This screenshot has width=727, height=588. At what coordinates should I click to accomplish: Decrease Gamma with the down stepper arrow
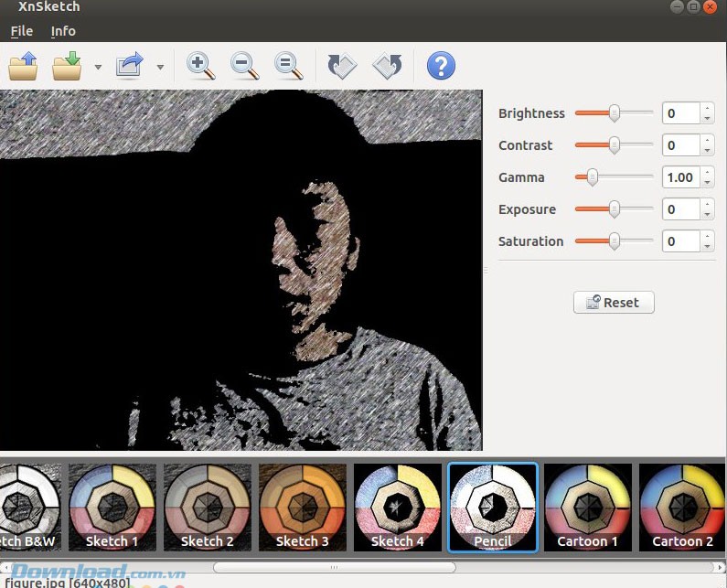coord(707,182)
